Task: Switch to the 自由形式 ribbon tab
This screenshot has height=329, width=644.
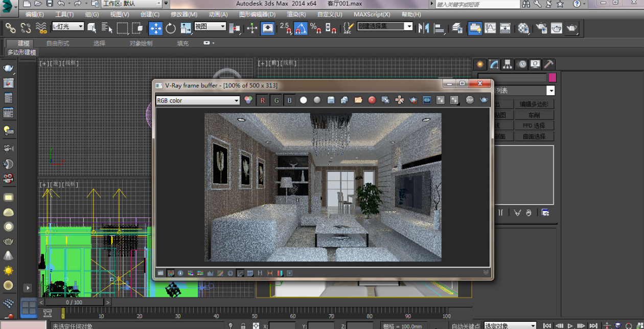Action: [x=58, y=43]
